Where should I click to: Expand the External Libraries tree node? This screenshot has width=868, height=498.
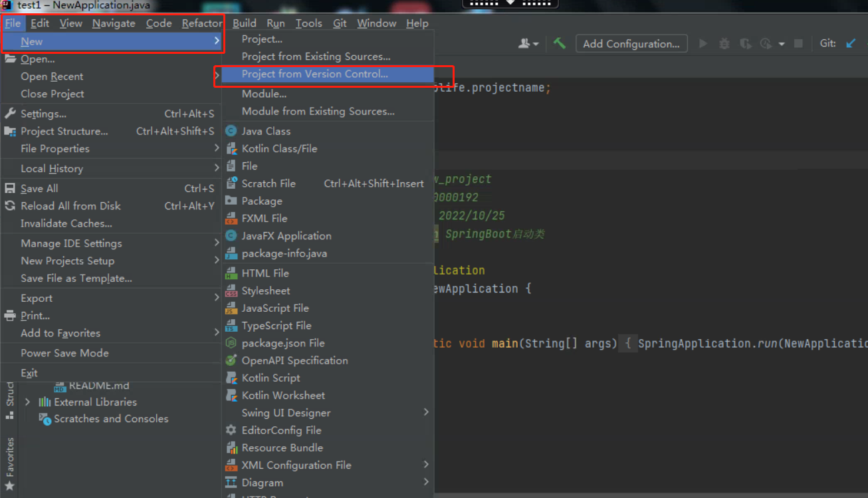(x=27, y=402)
